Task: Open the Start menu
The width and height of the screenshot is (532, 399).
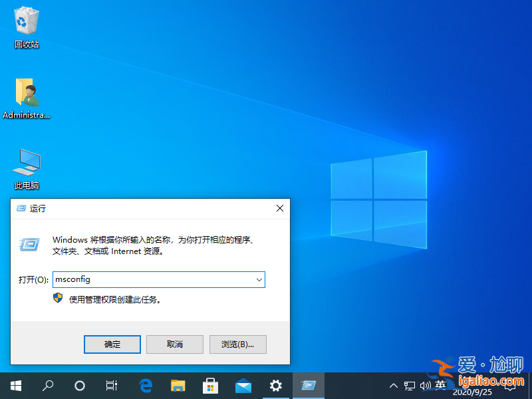Action: click(x=15, y=385)
